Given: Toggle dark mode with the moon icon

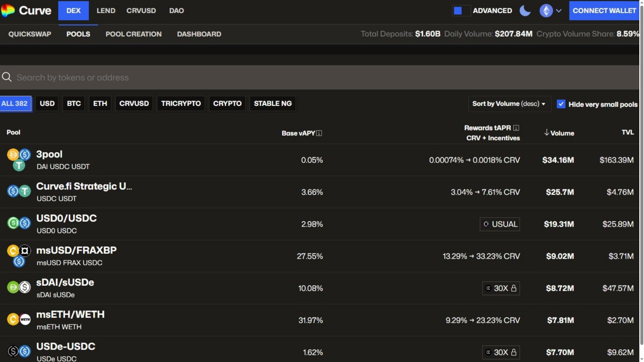Looking at the screenshot, I should click(x=525, y=10).
